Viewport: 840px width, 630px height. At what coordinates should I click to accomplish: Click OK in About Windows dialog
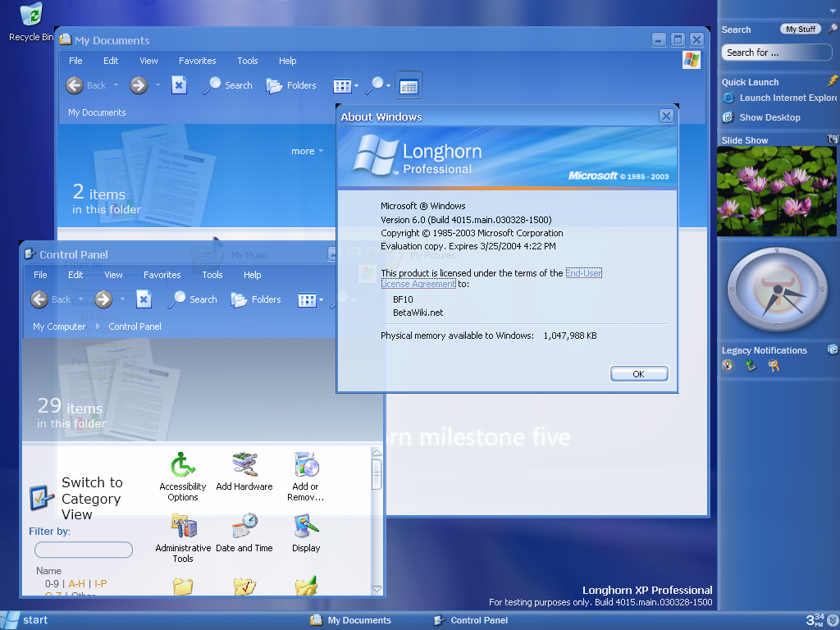coord(638,374)
